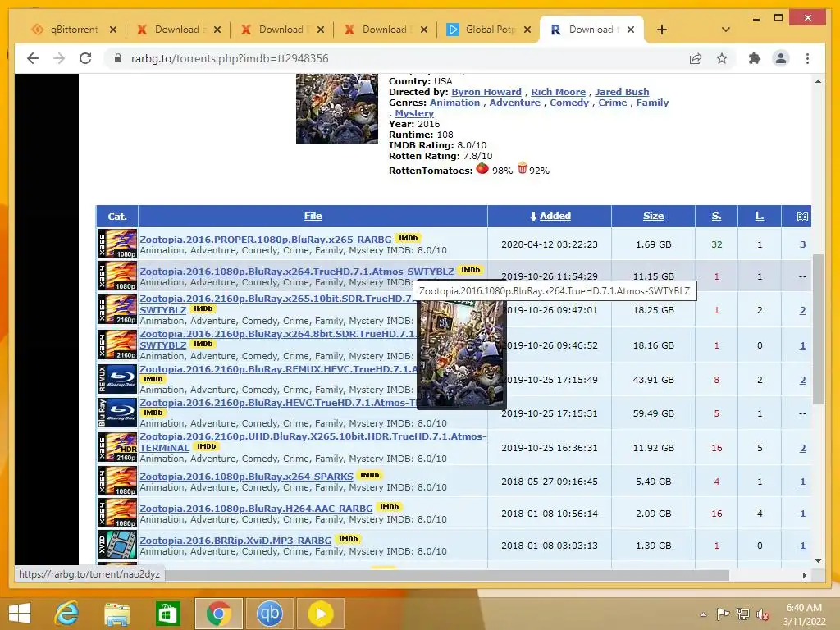Open Zootopia.2016.PROPER.1080p.BluRay.x265-RARBG torrent
The width and height of the screenshot is (840, 630).
(265, 239)
